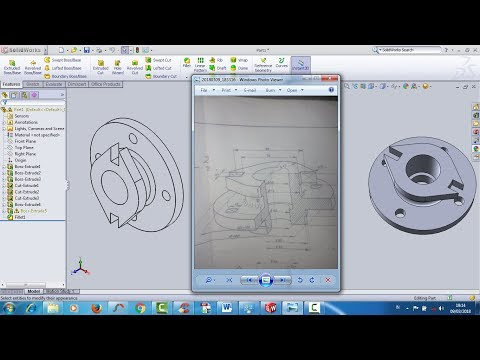Open the Burn menu in Photo Viewer
The image size is (480, 360).
click(x=273, y=90)
